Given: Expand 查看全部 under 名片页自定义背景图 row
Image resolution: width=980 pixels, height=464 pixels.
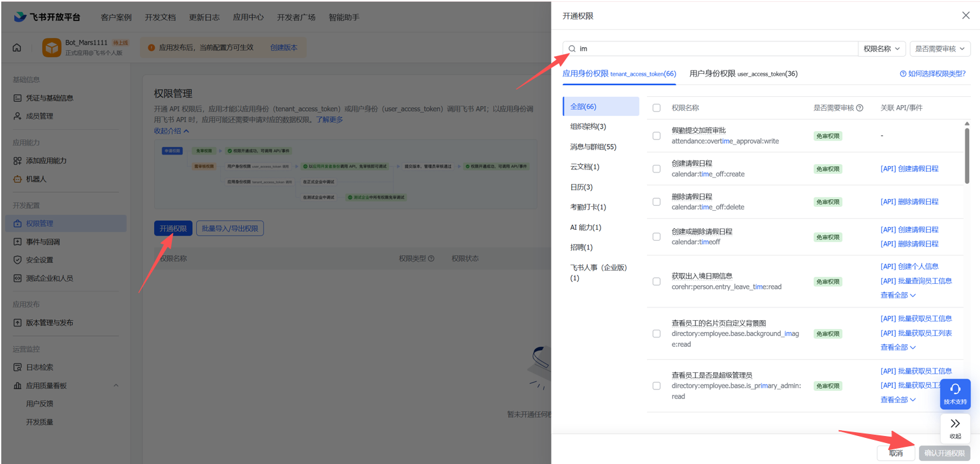Looking at the screenshot, I should (x=898, y=347).
